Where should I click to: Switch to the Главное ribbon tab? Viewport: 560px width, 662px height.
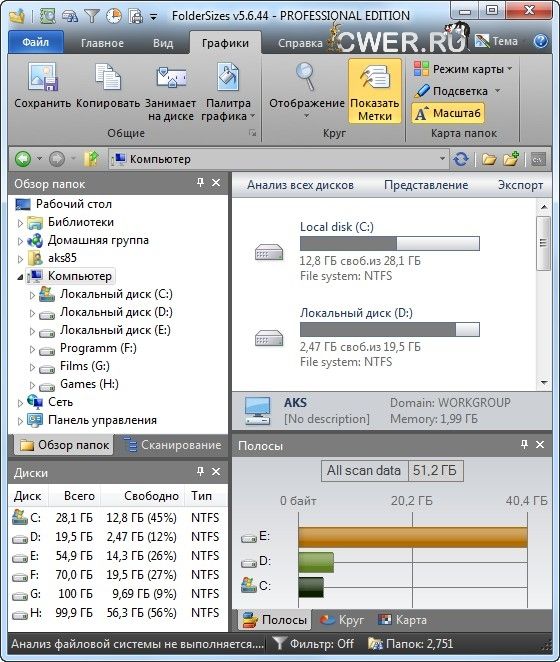[x=102, y=43]
